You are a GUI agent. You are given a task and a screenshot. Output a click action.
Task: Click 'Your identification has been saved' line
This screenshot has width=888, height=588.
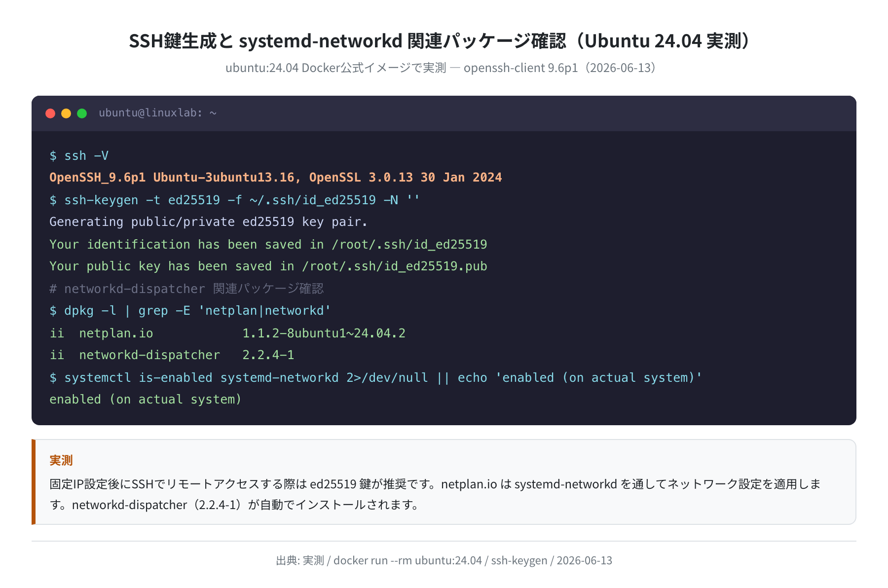point(268,245)
